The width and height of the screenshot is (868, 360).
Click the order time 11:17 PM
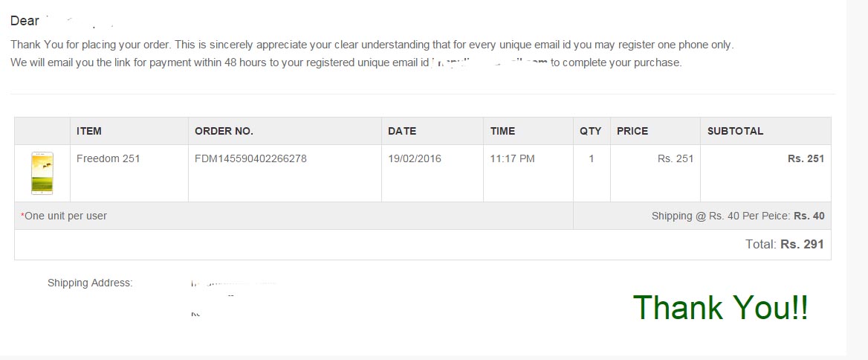(x=513, y=158)
